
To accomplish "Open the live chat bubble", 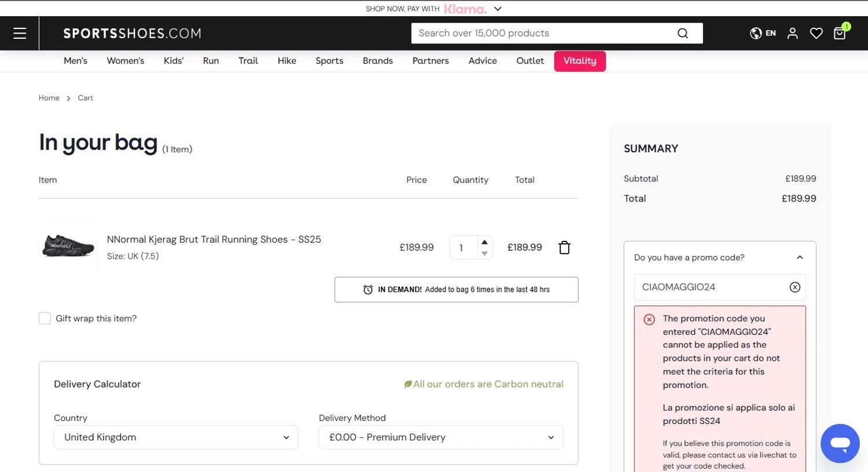I will point(840,444).
